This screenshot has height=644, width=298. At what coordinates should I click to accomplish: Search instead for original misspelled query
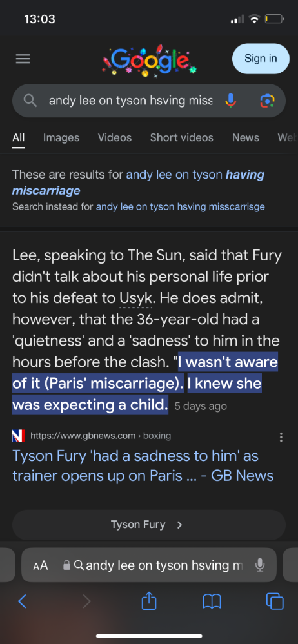(x=180, y=206)
